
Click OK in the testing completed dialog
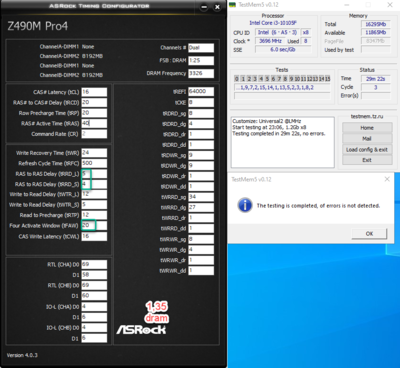pyautogui.click(x=369, y=234)
